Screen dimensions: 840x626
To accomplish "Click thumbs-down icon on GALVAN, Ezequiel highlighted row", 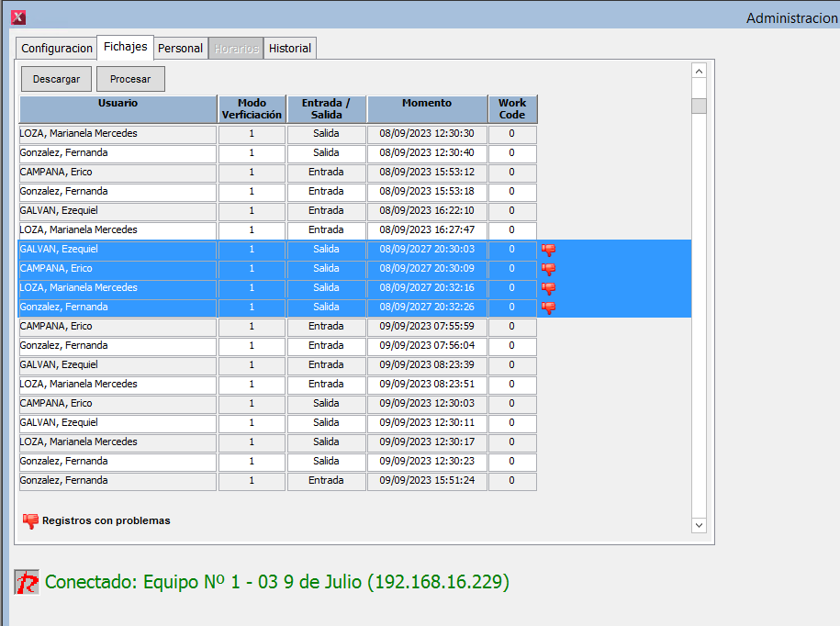I will [548, 250].
